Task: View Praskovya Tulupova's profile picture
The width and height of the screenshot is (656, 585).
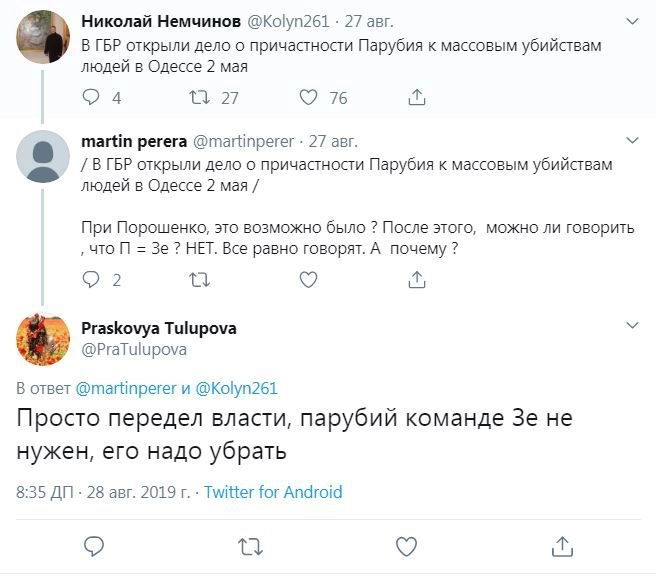Action: 43,338
